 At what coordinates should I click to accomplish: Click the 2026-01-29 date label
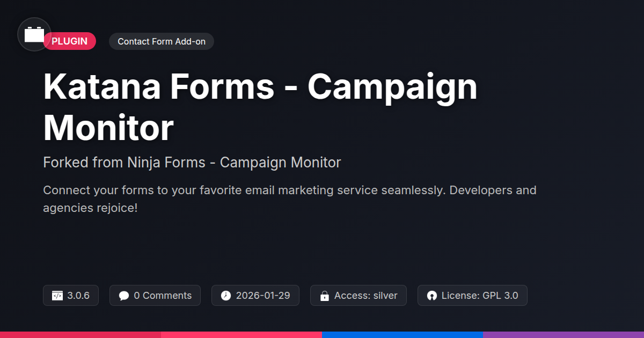[x=263, y=296]
